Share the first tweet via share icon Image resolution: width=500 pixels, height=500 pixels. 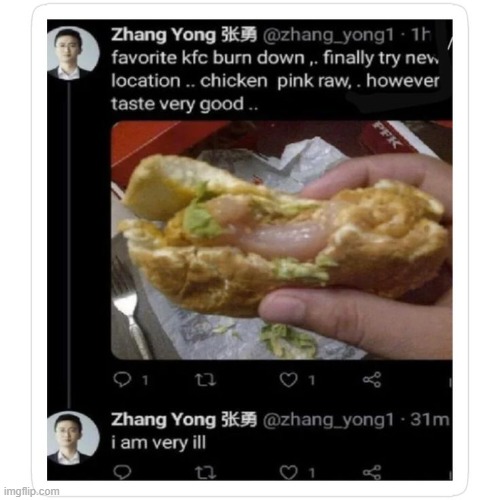372,380
